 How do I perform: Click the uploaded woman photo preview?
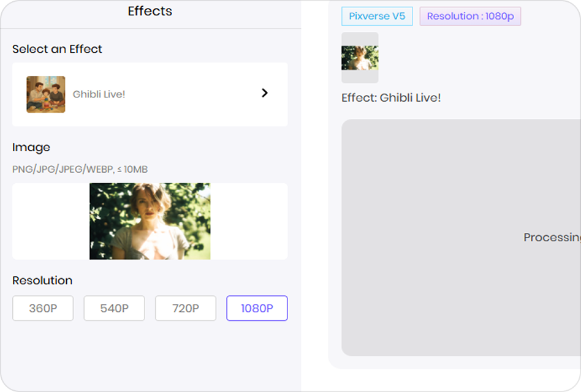[150, 221]
